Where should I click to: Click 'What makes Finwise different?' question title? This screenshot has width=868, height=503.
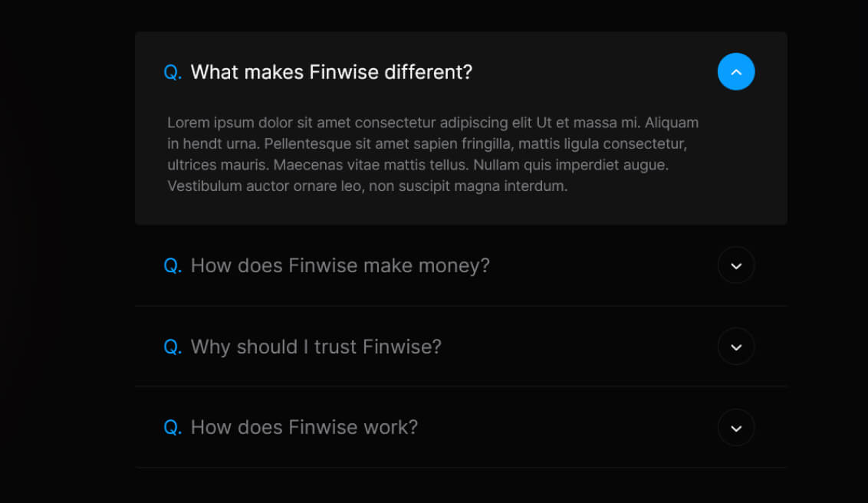331,72
